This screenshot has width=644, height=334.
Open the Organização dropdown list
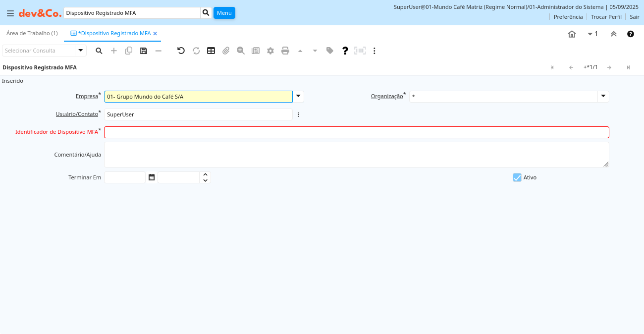click(603, 96)
